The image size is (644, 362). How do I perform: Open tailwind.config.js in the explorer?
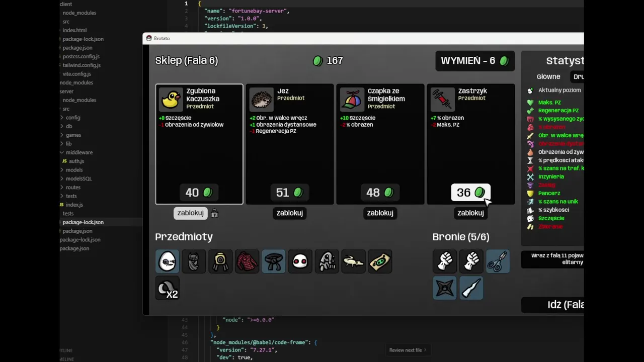coord(82,65)
